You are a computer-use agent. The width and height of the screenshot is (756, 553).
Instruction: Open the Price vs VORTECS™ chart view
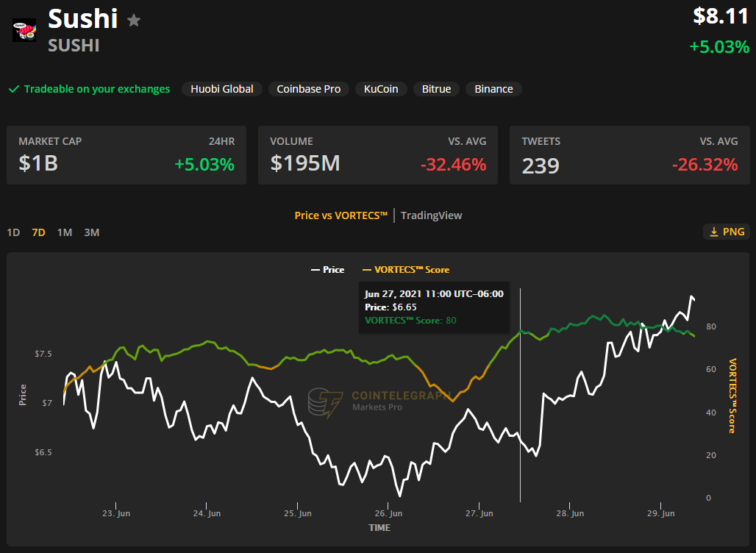[340, 215]
